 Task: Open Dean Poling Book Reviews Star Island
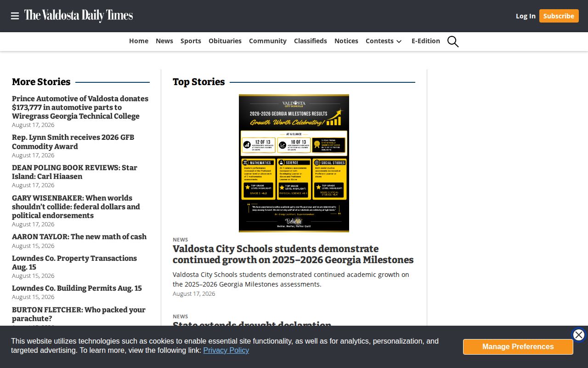74,172
